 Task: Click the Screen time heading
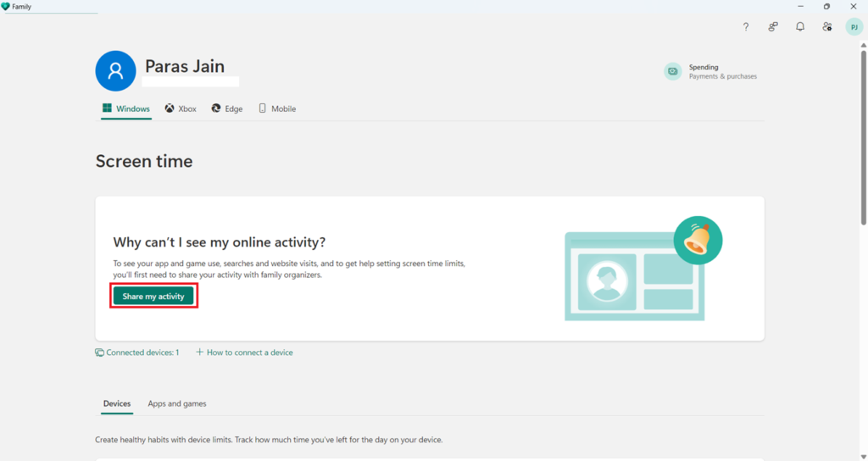[144, 161]
